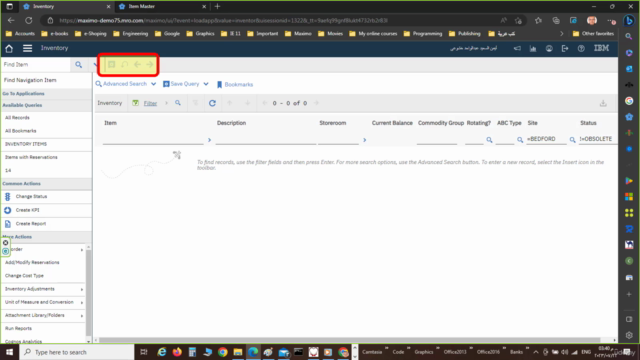Open the Storeroom field detail menu chevron

coord(364,140)
